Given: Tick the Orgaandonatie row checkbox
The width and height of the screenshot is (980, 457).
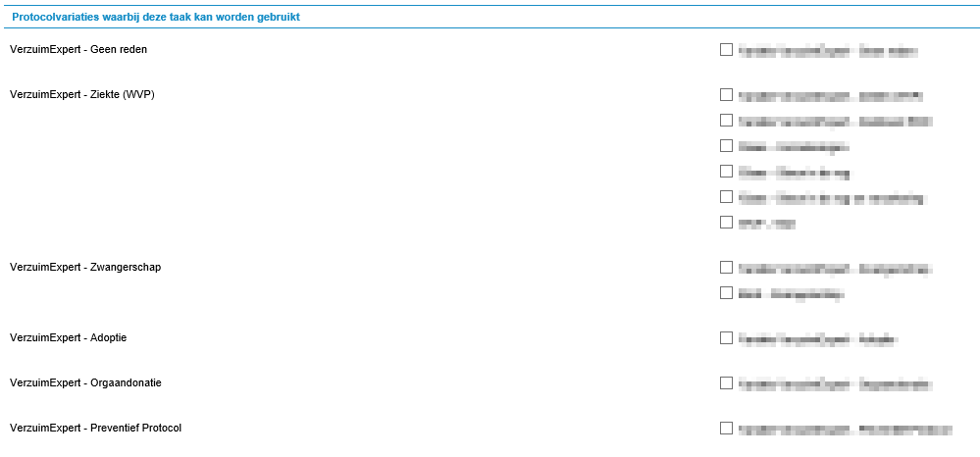Looking at the screenshot, I should [x=726, y=383].
